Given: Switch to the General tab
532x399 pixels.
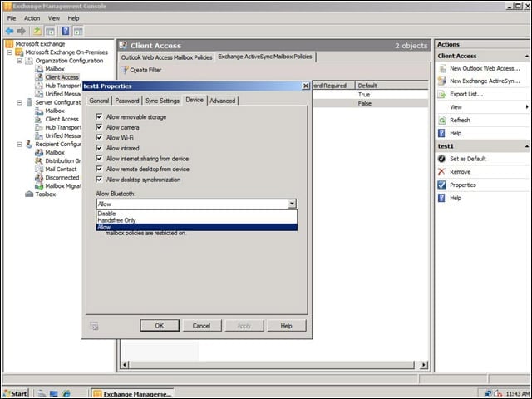Looking at the screenshot, I should pos(99,101).
